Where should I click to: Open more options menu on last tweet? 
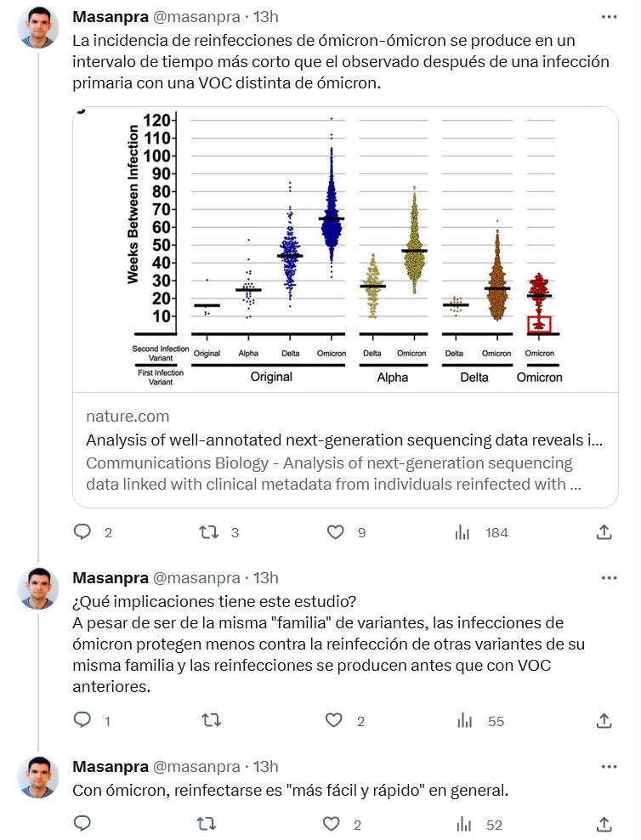point(609,766)
